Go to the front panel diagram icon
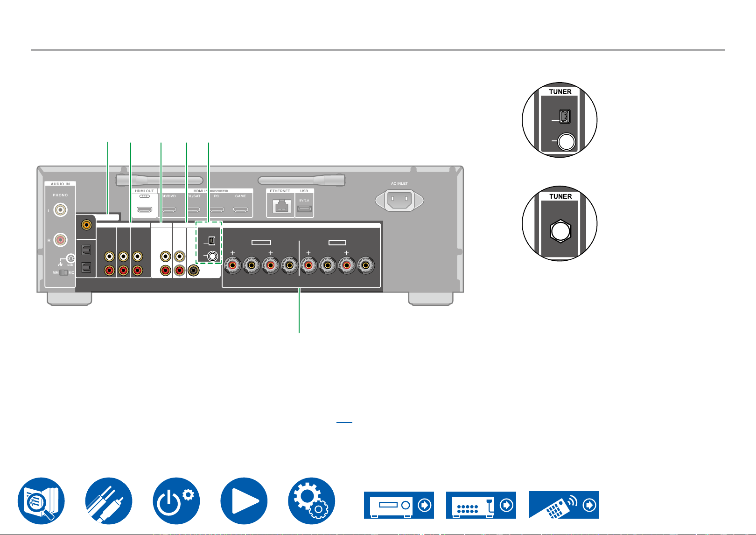 399,505
